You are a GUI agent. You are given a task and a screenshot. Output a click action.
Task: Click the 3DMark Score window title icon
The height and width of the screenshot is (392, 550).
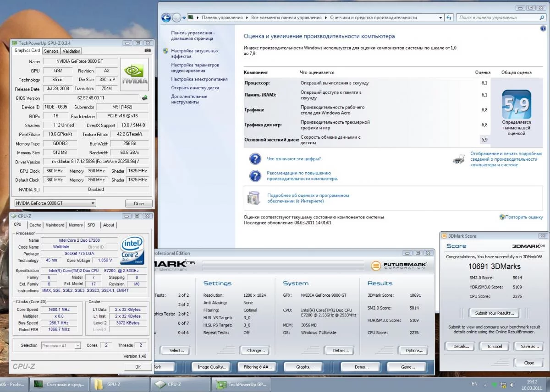point(444,236)
